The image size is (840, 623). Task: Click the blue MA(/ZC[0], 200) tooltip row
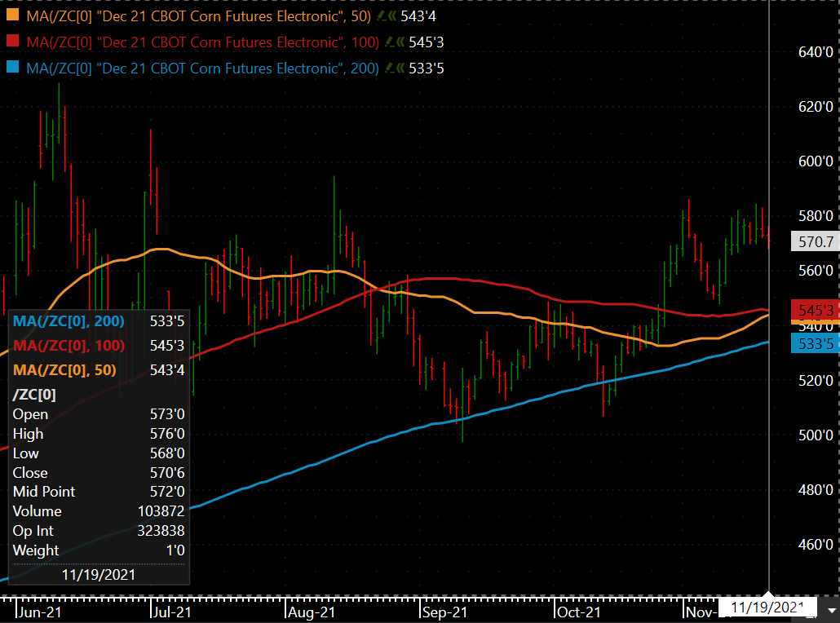point(99,320)
